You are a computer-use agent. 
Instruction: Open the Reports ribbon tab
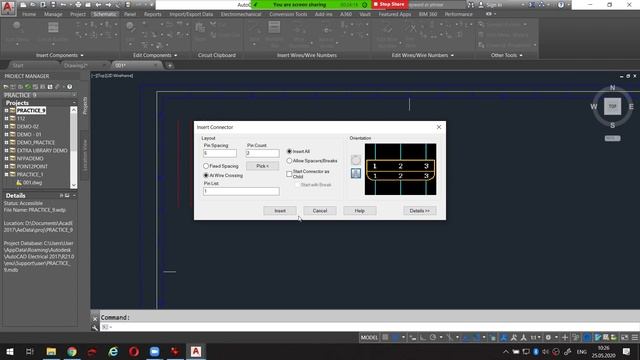point(153,14)
